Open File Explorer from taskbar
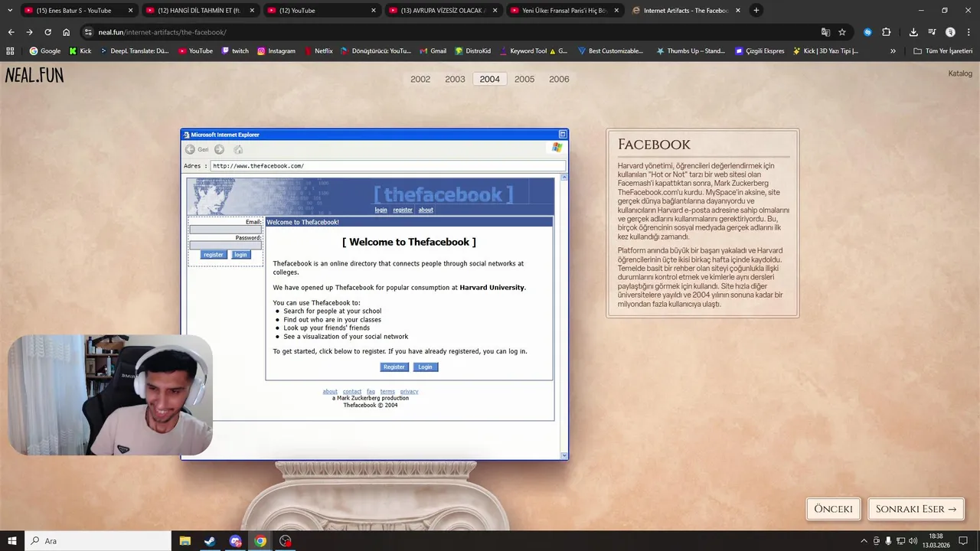This screenshot has height=551, width=980. [x=185, y=541]
